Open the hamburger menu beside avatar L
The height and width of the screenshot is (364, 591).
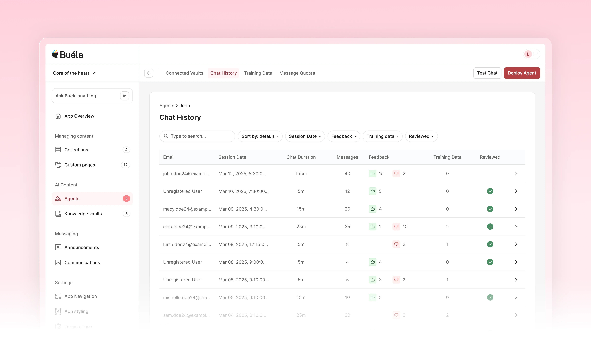[x=535, y=54]
